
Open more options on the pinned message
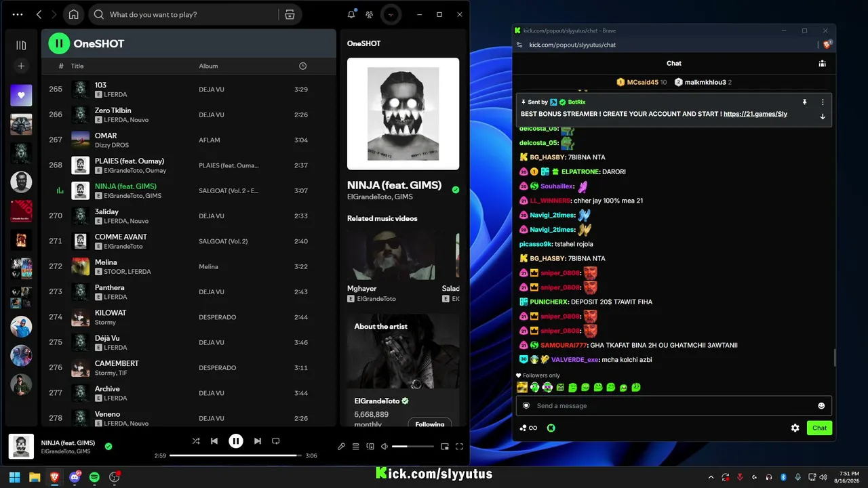click(823, 102)
